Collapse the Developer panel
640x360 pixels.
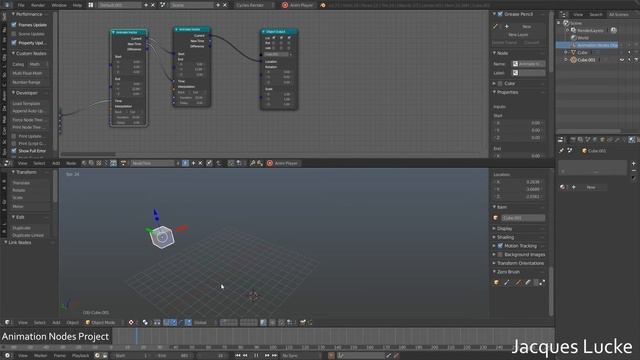point(13,93)
